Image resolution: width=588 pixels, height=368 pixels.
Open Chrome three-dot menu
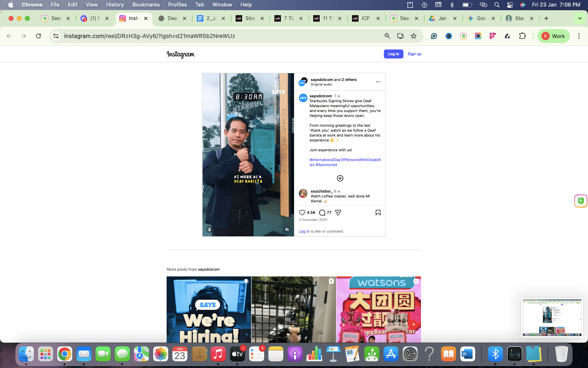tap(579, 36)
